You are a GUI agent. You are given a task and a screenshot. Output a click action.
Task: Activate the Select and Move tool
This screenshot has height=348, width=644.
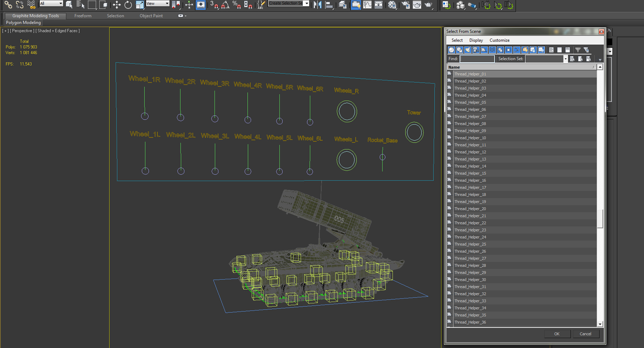(x=117, y=4)
